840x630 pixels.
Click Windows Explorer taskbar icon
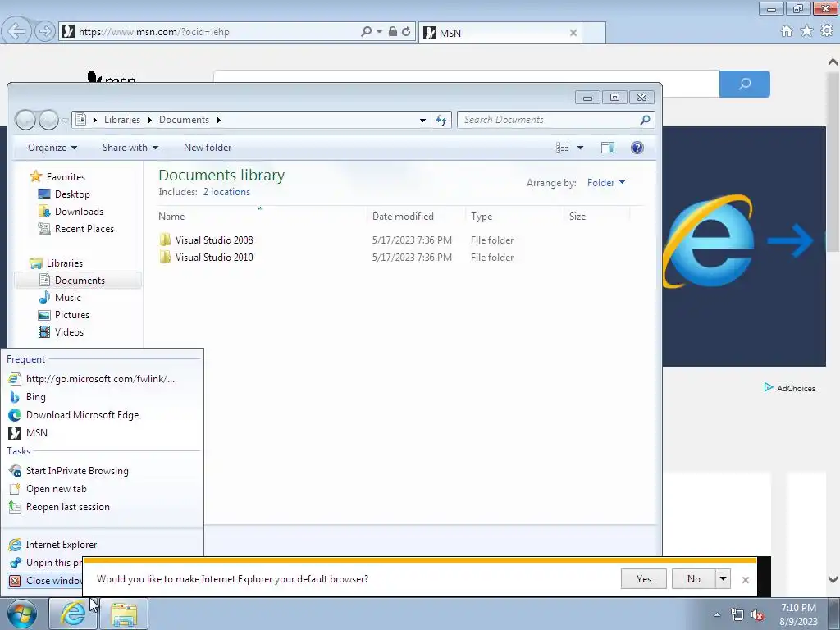click(x=124, y=614)
